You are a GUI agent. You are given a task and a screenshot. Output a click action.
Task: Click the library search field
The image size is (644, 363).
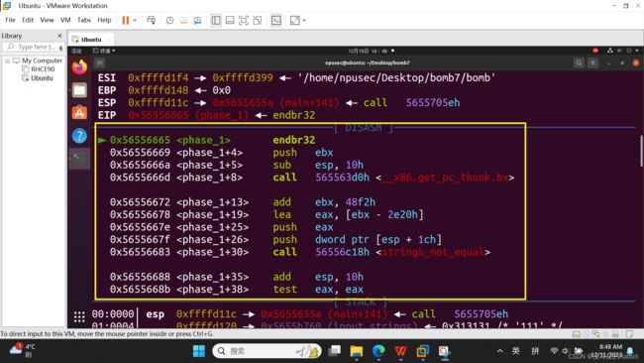coord(32,47)
